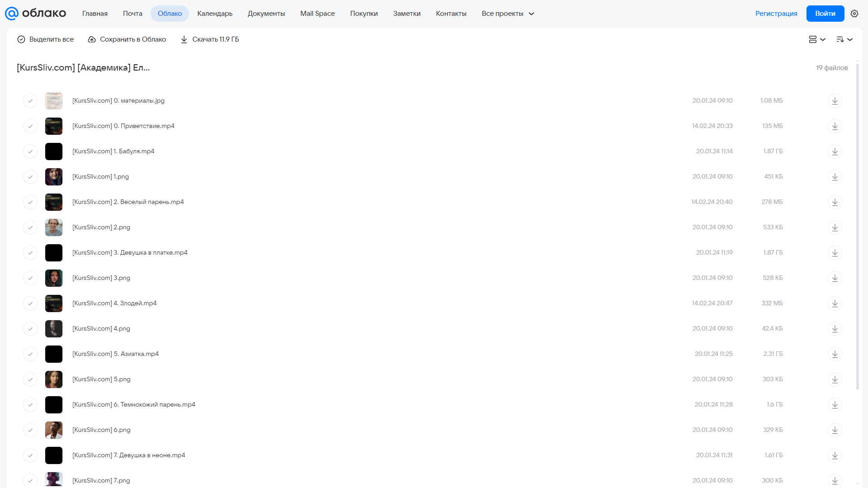
Task: Open the Календарь section
Action: 215,14
